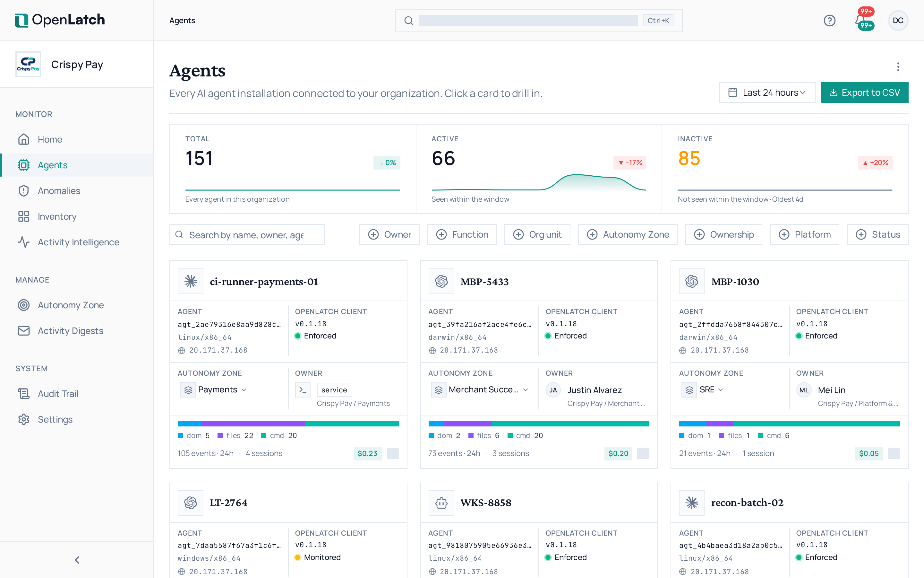Click the JA avatar for Justin Alvarez
The image size is (924, 578).
553,390
